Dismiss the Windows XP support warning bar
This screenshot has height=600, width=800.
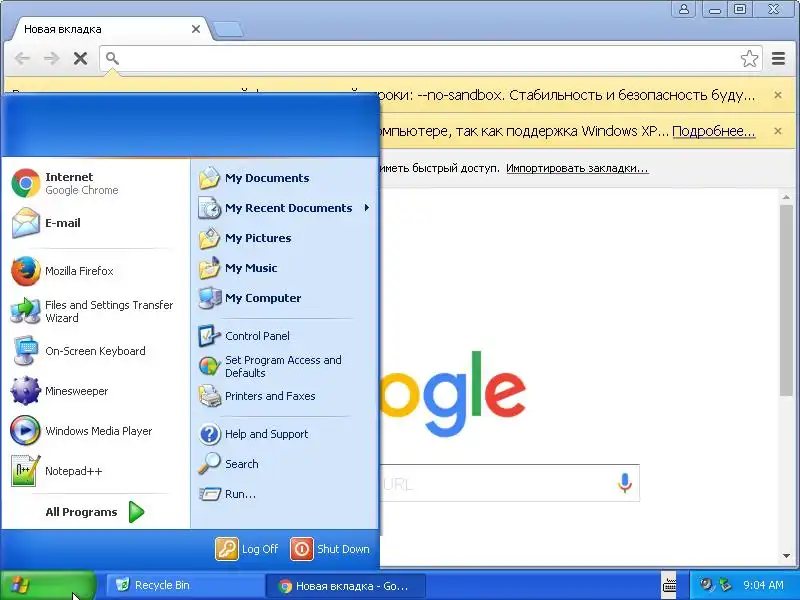(x=778, y=131)
